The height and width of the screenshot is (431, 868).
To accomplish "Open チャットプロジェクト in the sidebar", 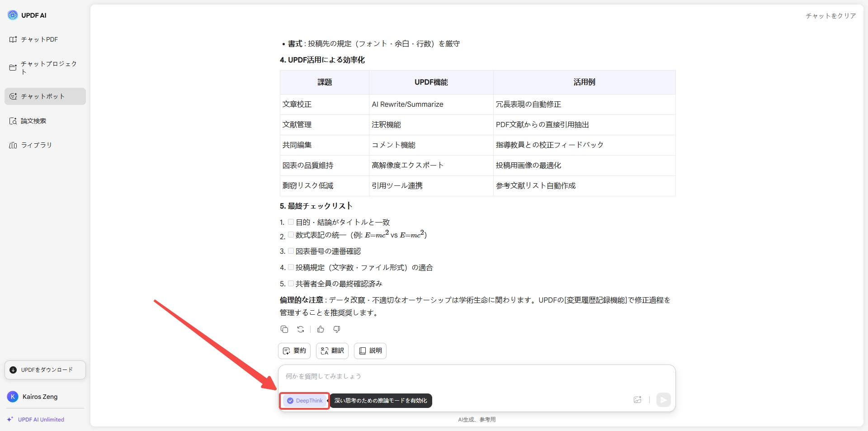I will click(45, 68).
